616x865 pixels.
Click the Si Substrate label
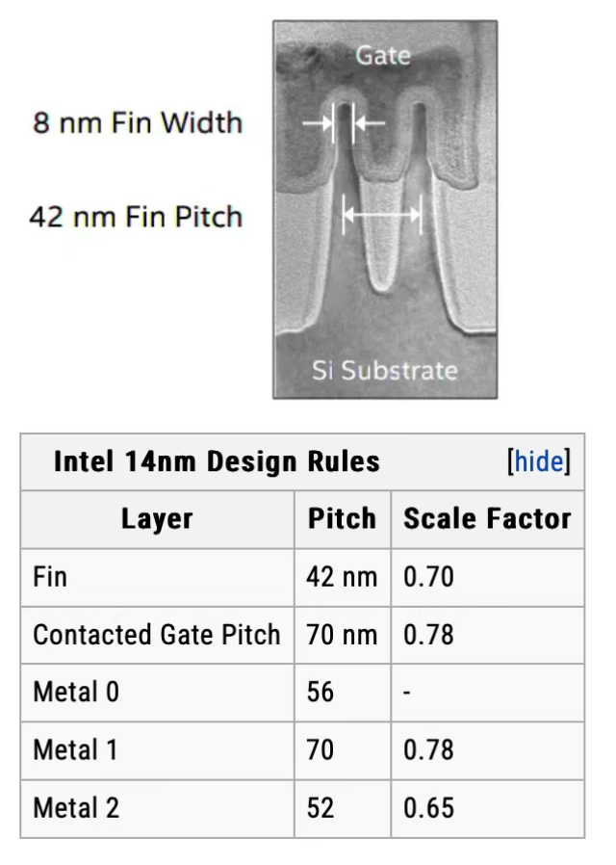[x=386, y=369]
